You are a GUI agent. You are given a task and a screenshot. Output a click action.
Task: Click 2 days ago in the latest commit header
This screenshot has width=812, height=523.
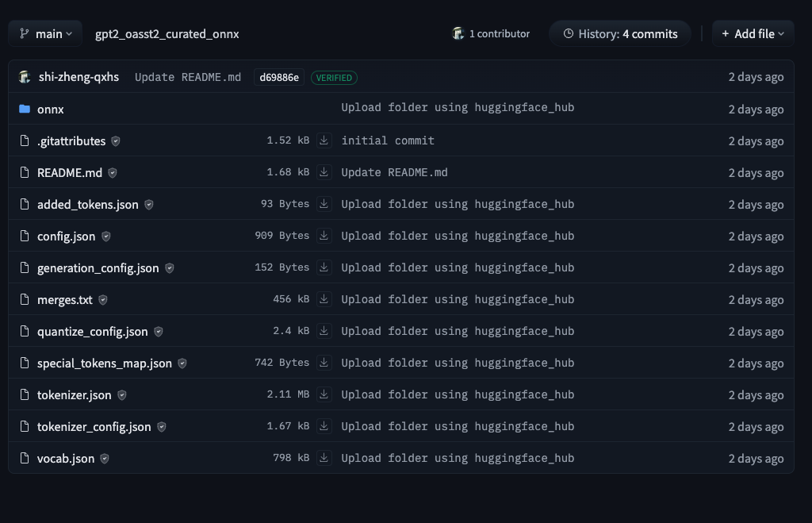(x=756, y=77)
